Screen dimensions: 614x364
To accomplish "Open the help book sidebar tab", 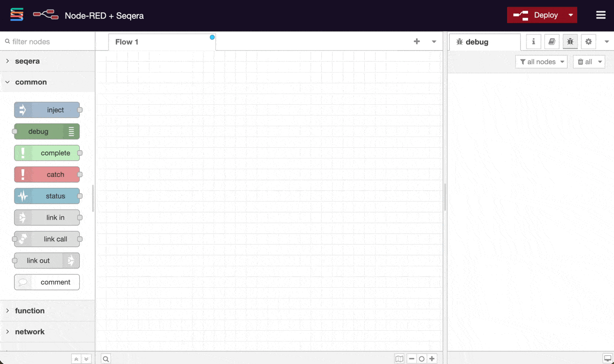I will (x=552, y=42).
